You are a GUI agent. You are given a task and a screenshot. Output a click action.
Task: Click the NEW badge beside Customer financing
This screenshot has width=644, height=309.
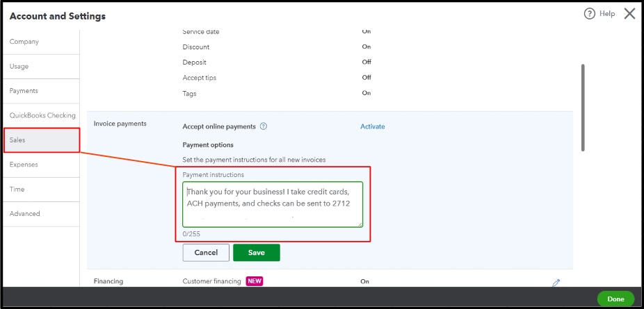(x=254, y=281)
